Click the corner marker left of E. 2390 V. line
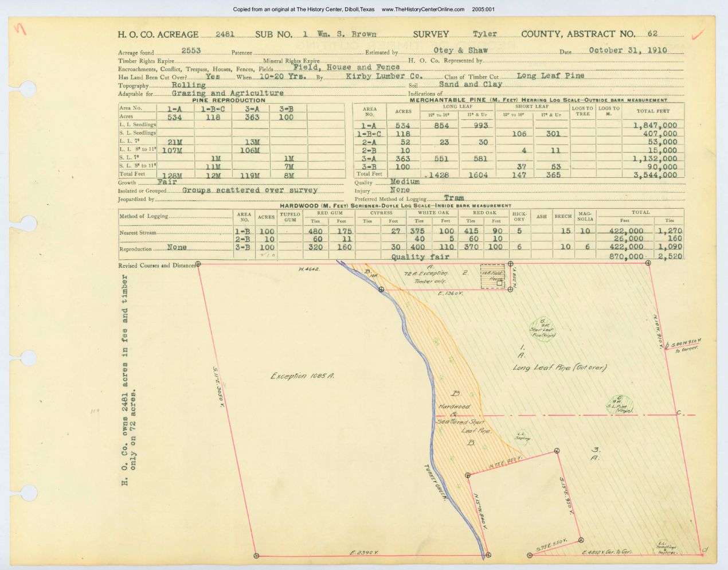728x570 pixels. 256,555
